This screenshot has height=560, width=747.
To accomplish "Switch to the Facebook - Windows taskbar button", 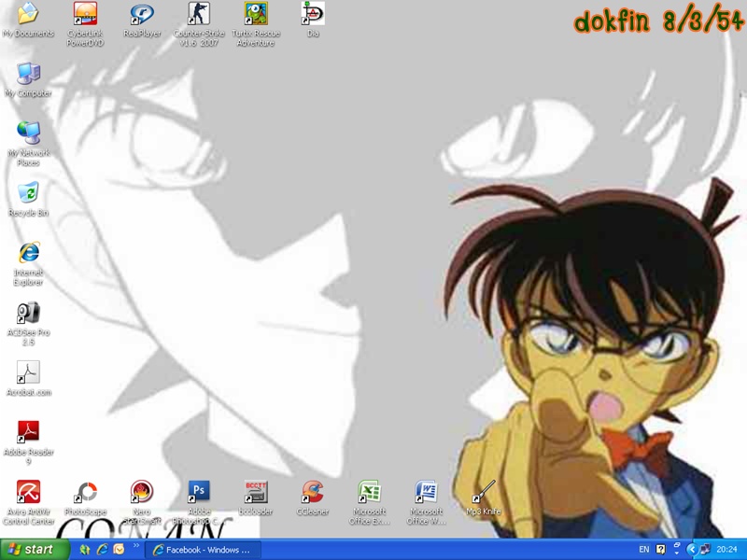I will tap(203, 550).
